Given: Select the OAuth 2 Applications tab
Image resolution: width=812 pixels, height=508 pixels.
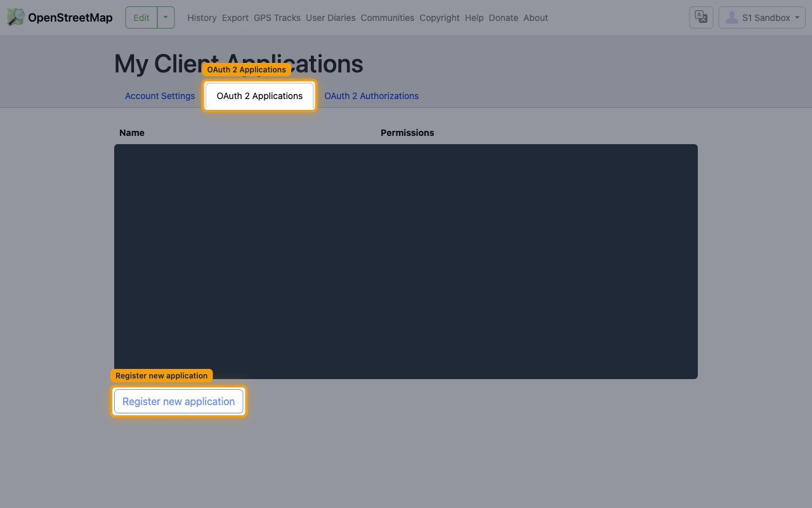Looking at the screenshot, I should pos(259,96).
